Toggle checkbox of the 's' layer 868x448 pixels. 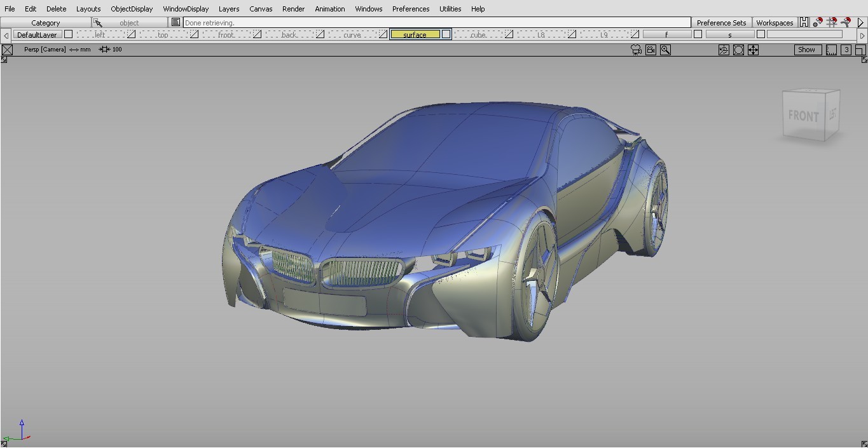(x=761, y=34)
